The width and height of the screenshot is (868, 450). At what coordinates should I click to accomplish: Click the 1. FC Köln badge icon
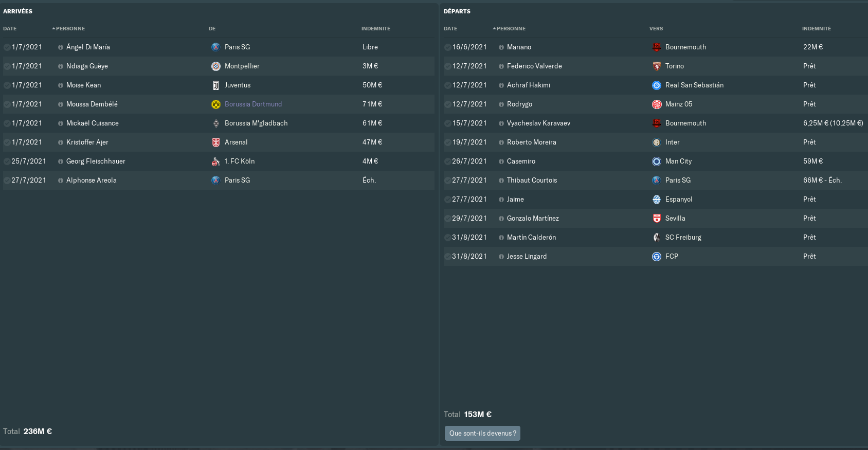(x=216, y=161)
